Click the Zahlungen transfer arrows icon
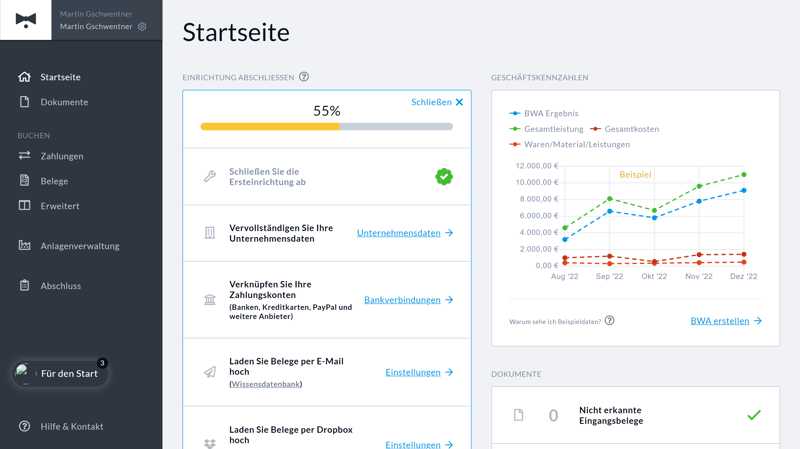This screenshot has width=800, height=449. pos(24,156)
